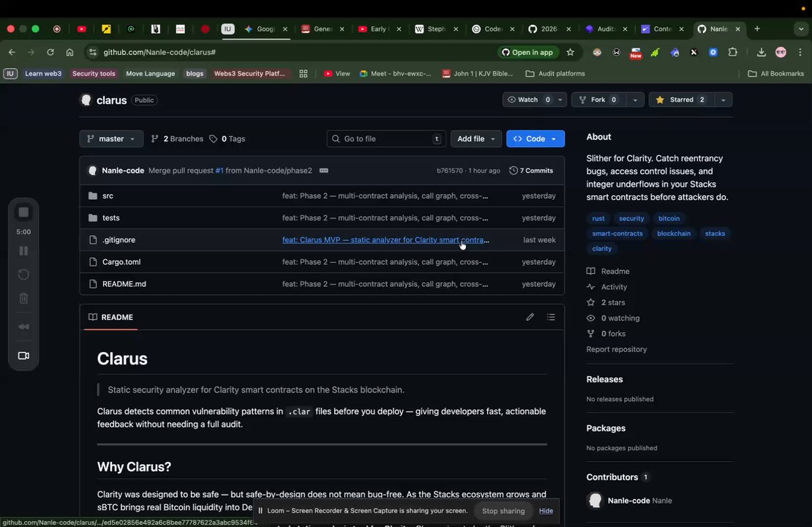View the 0 Tags link
The image size is (812, 527).
(228, 139)
